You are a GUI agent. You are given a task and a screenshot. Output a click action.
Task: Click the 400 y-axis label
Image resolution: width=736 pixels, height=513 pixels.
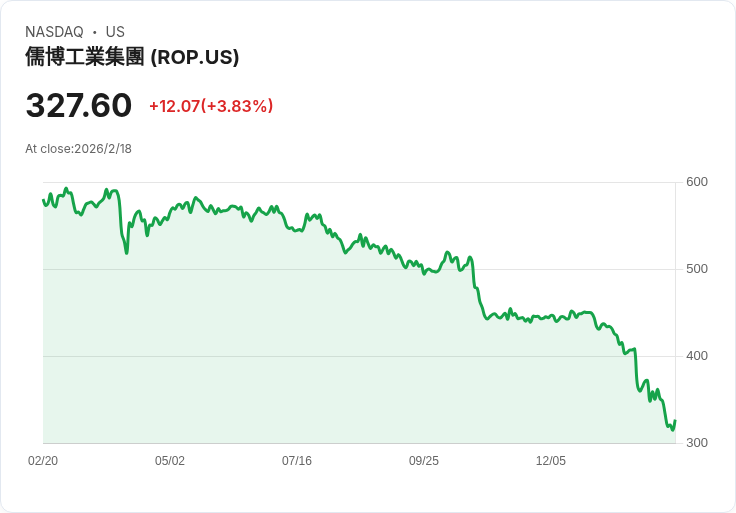696,356
